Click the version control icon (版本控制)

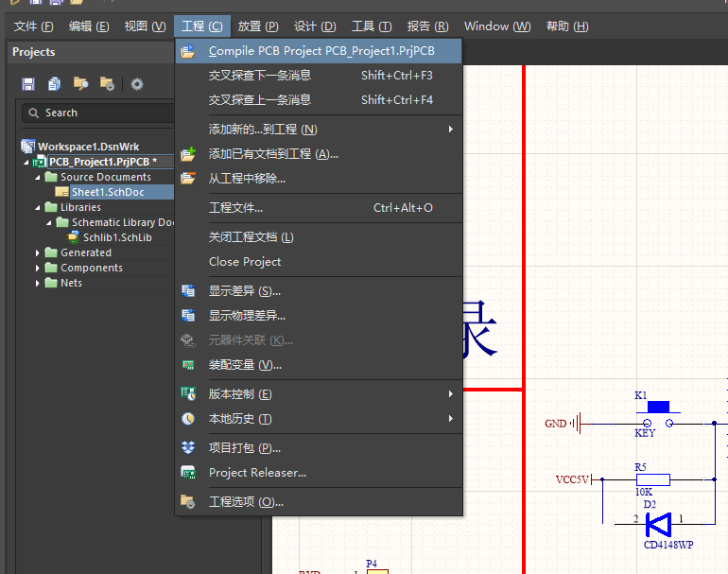coord(187,394)
